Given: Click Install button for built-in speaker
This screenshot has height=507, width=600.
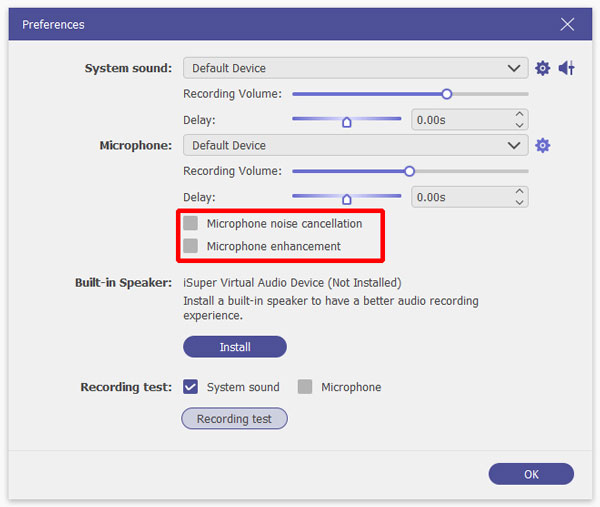Looking at the screenshot, I should (234, 347).
